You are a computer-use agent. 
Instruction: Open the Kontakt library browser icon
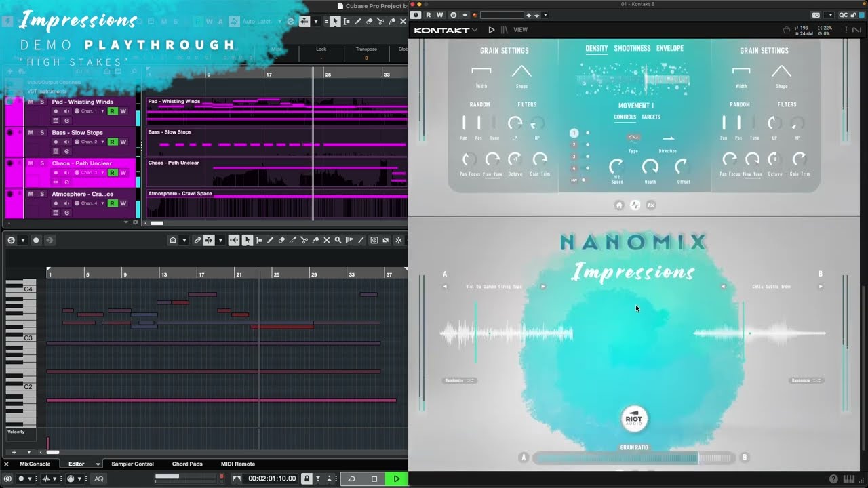click(504, 30)
